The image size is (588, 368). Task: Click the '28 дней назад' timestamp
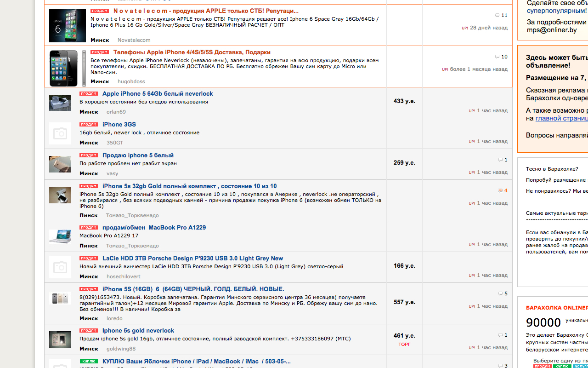[489, 28]
